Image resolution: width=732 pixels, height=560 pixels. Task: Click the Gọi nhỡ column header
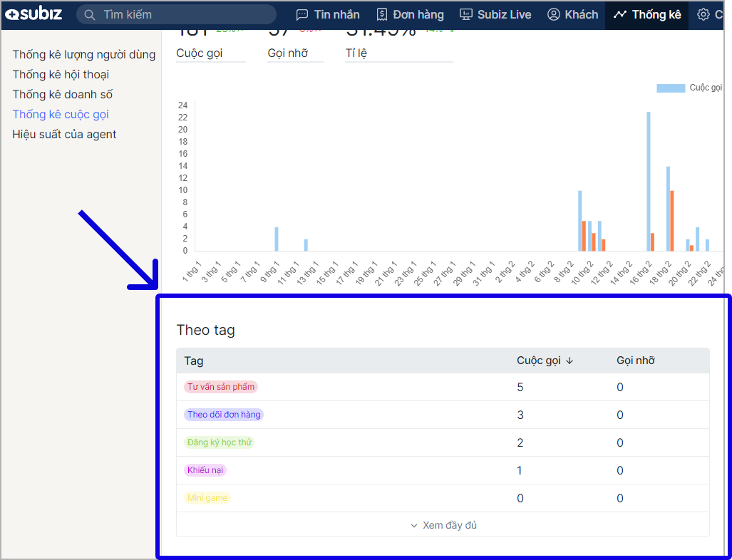point(635,361)
